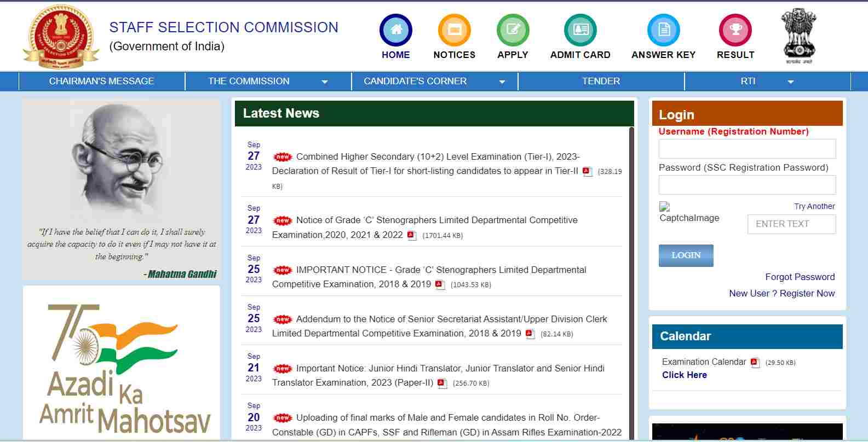Open CHAIRMAN'S MESSAGE menu item
This screenshot has height=442, width=868.
pyautogui.click(x=101, y=82)
